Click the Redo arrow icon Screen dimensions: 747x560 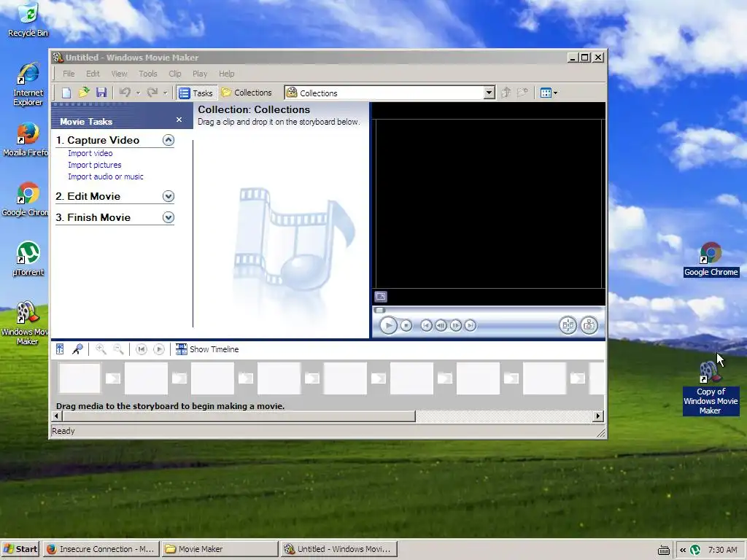[x=152, y=93]
